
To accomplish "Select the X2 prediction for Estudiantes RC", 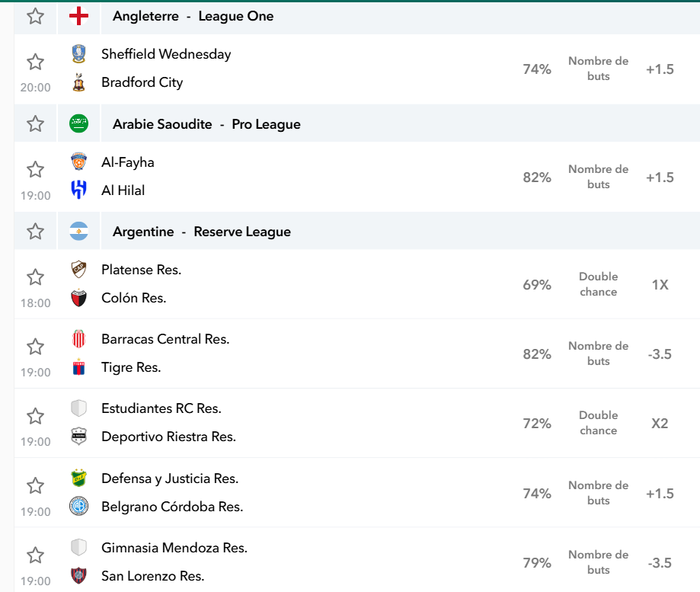I will (x=660, y=424).
